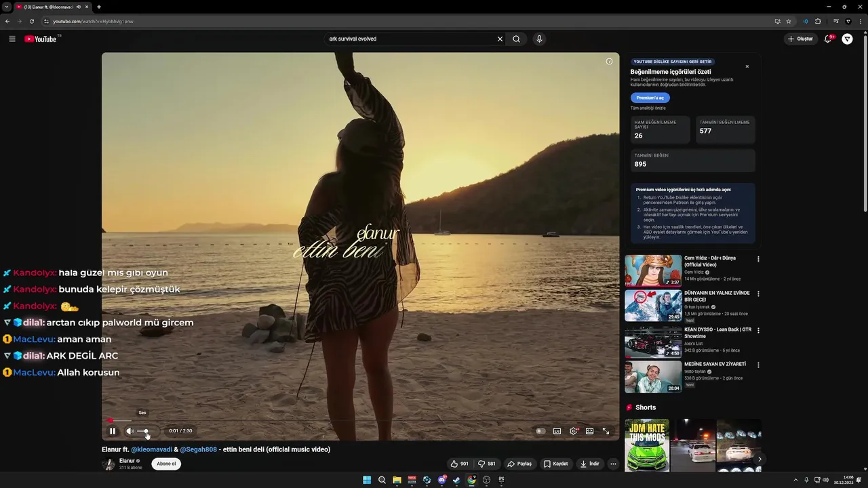Seek on the video progress bar
The image size is (868, 488).
(360, 420)
